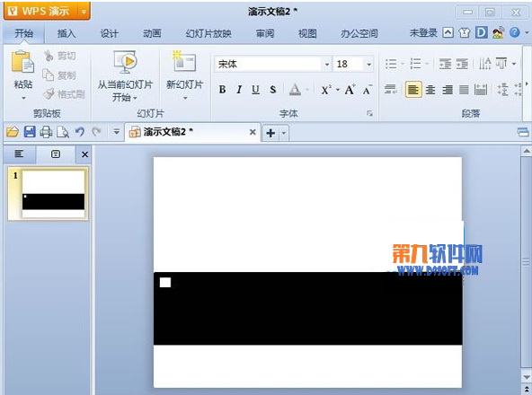Apply bulleted list
This screenshot has width=532, height=395.
click(x=391, y=64)
